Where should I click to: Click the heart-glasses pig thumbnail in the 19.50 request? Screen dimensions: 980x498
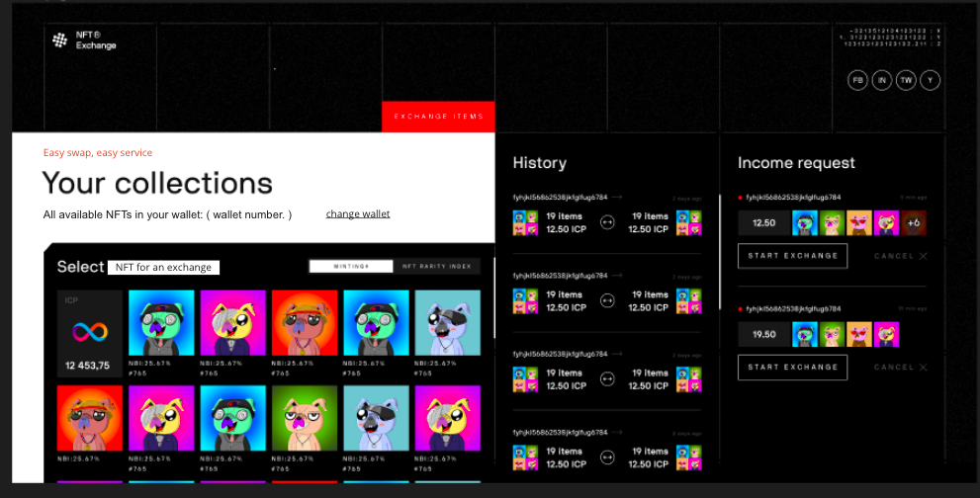(x=859, y=334)
